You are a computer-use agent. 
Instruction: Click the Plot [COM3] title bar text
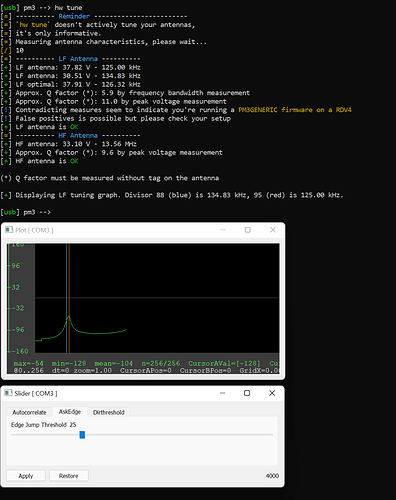pos(34,230)
